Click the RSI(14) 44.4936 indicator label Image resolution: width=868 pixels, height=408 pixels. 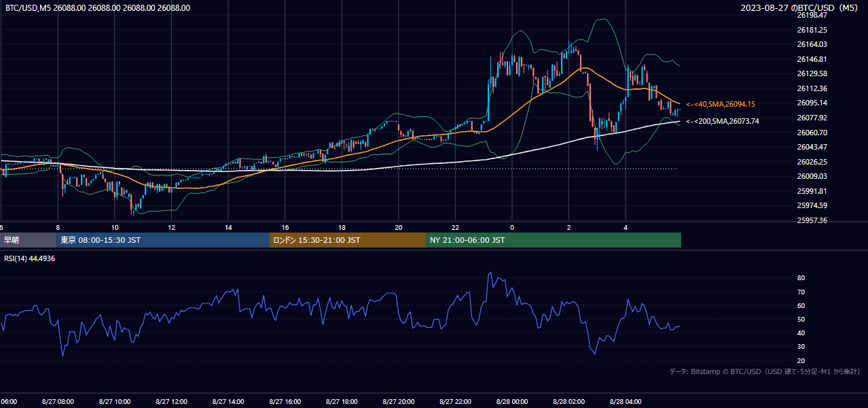pos(30,258)
